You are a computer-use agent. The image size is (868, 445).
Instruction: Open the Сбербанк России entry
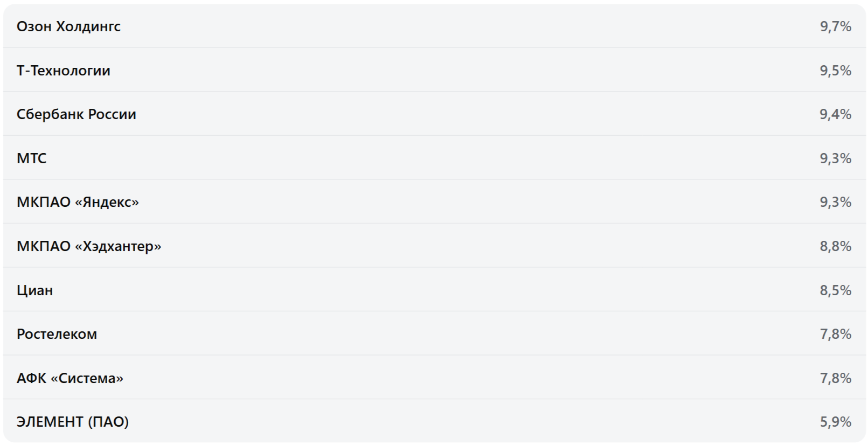[76, 114]
